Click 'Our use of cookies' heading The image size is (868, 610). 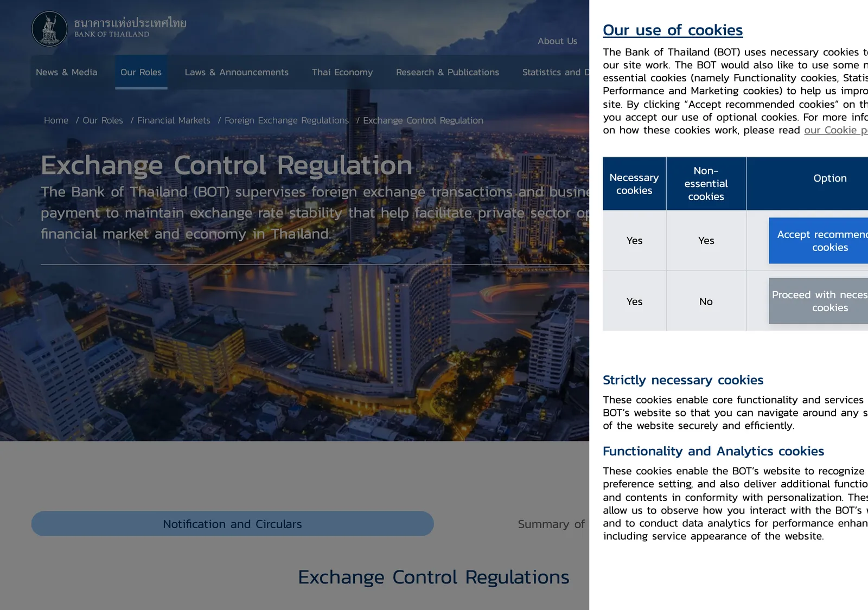tap(673, 30)
